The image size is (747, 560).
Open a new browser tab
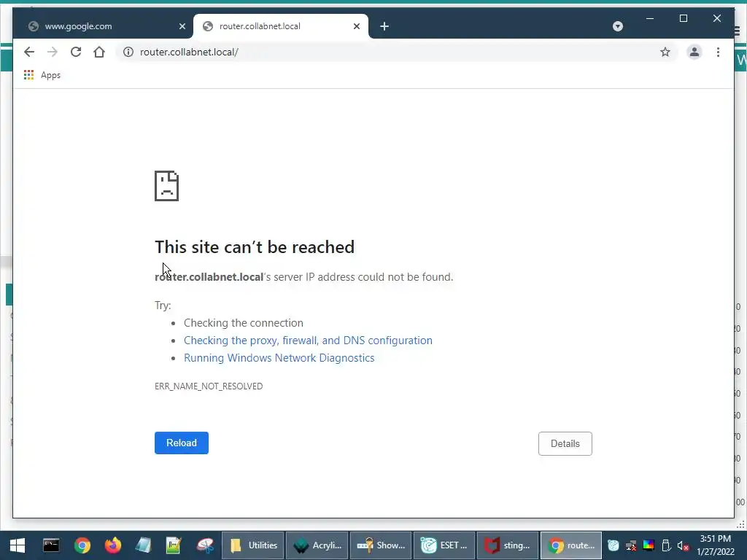click(x=384, y=26)
